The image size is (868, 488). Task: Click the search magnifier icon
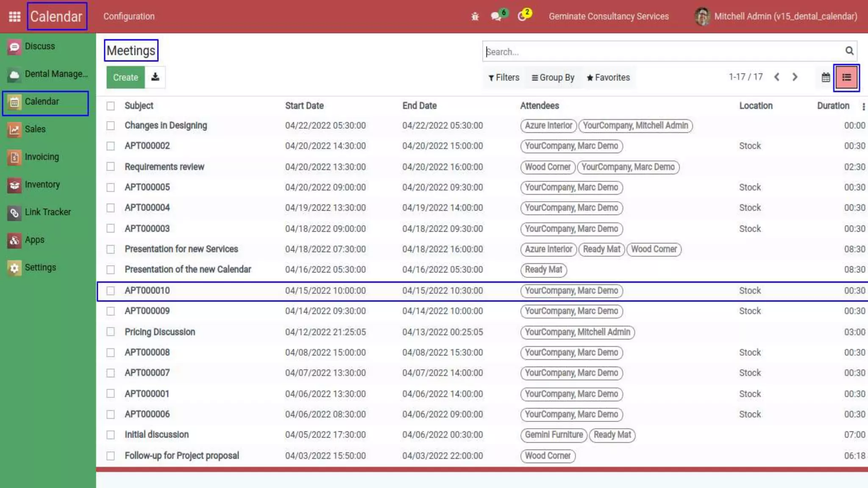[x=849, y=51]
